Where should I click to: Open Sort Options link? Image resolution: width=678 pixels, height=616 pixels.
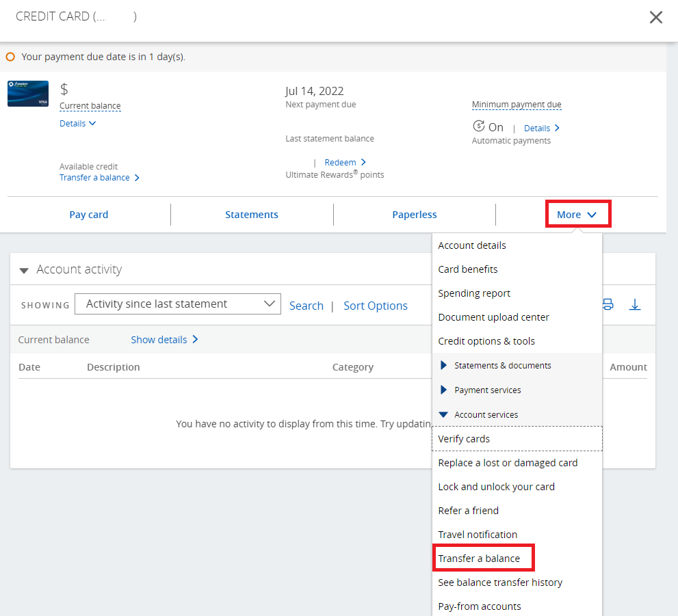[x=376, y=306]
